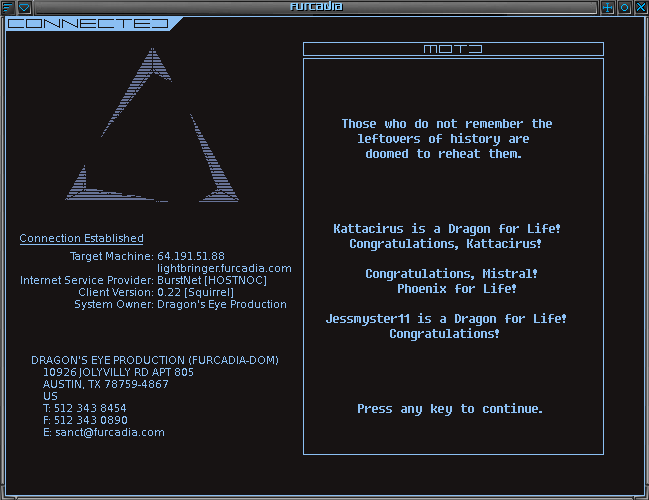Image resolution: width=649 pixels, height=500 pixels.
Task: Click the US country line
Action: pyautogui.click(x=50, y=396)
